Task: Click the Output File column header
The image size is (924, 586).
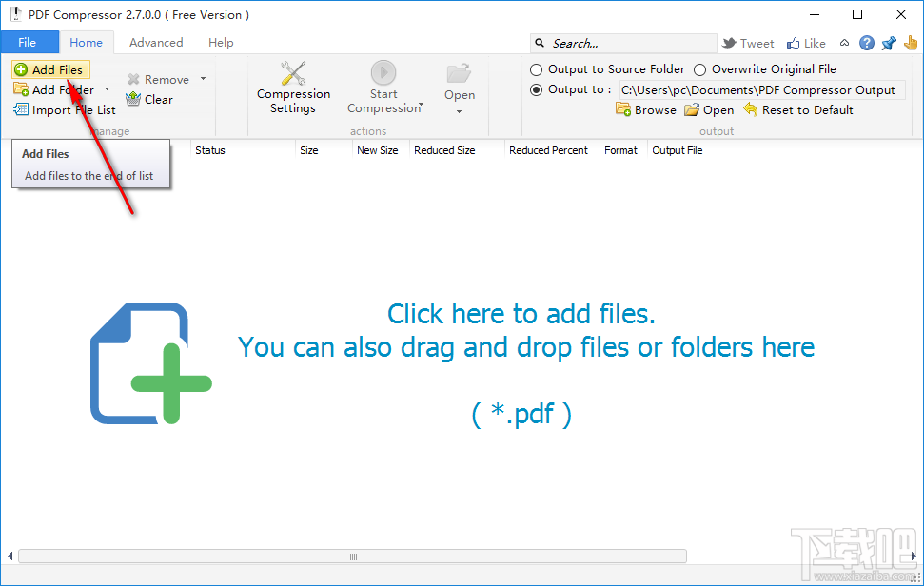Action: coord(678,150)
